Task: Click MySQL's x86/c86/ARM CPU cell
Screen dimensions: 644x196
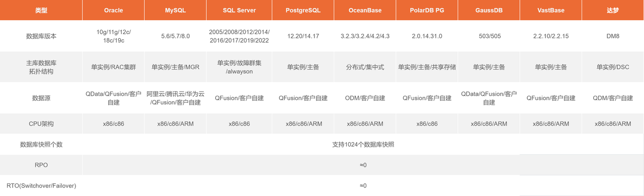Action: tap(176, 123)
